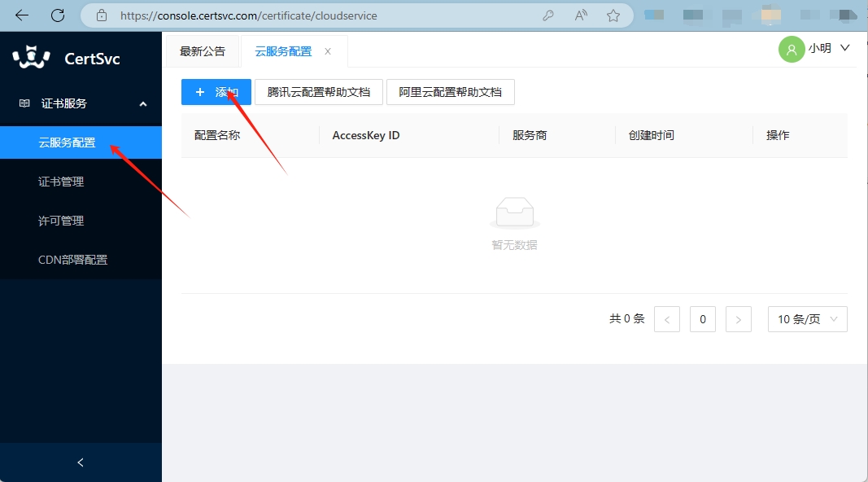Click the next page arrow in pagination
Viewport: 868px width, 482px height.
[738, 318]
